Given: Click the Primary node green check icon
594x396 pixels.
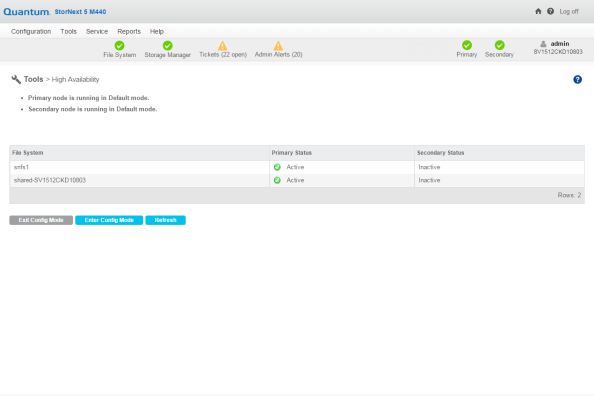Looking at the screenshot, I should click(467, 45).
